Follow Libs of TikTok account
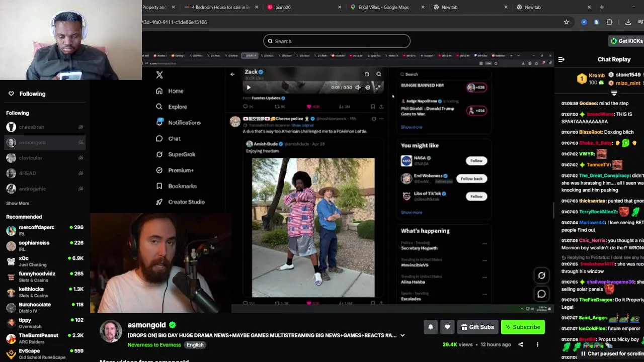The height and width of the screenshot is (362, 644). 476,197
